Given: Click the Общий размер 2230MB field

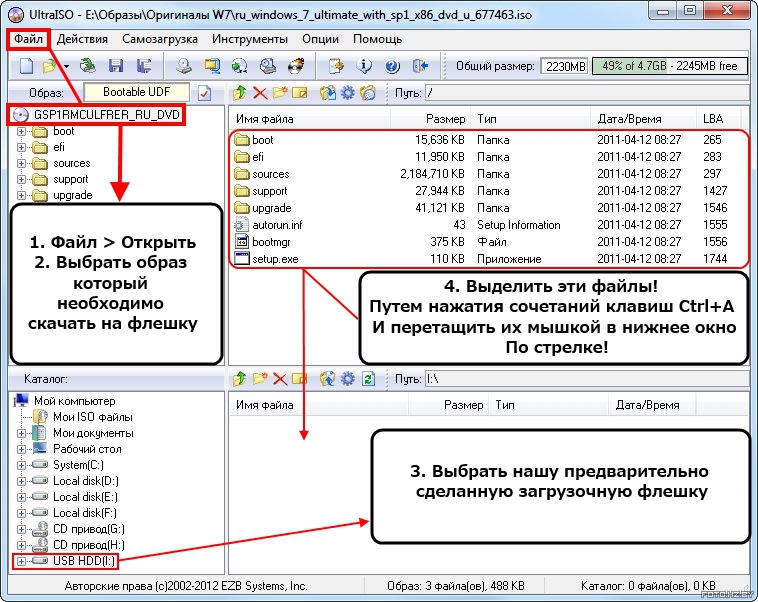Looking at the screenshot, I should click(x=565, y=66).
